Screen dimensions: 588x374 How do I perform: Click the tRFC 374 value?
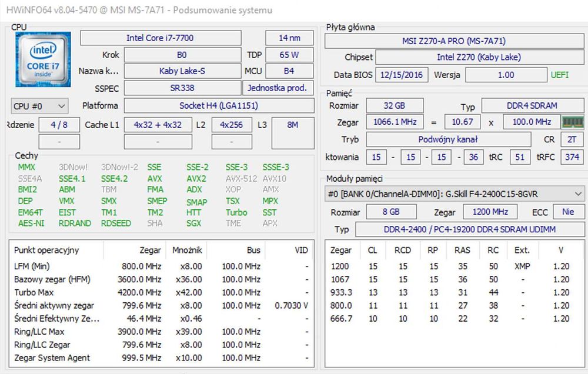click(572, 157)
